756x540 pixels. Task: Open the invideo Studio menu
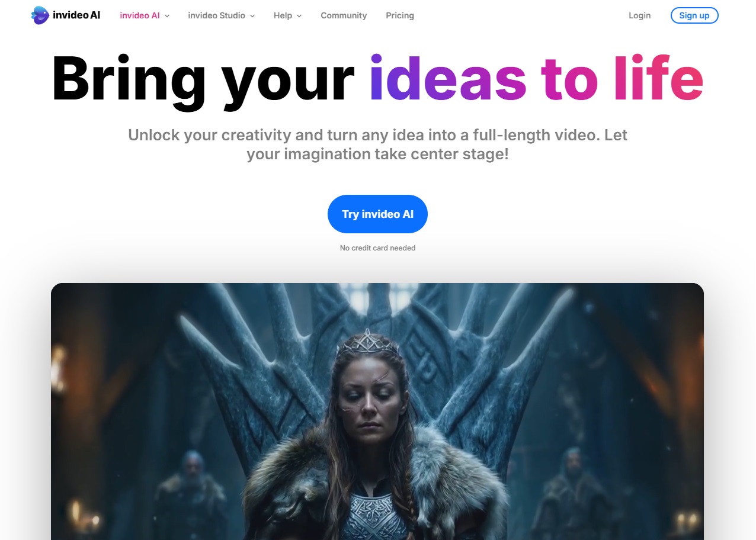[x=216, y=15]
